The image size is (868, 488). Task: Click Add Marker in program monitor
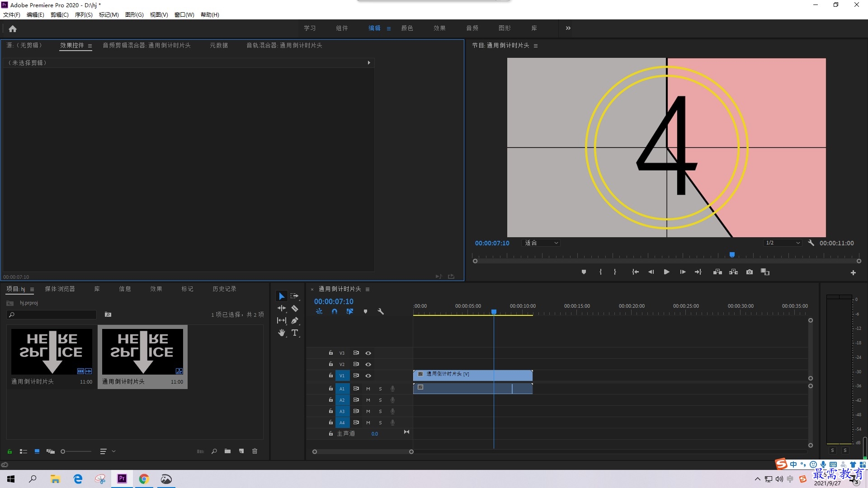point(584,272)
